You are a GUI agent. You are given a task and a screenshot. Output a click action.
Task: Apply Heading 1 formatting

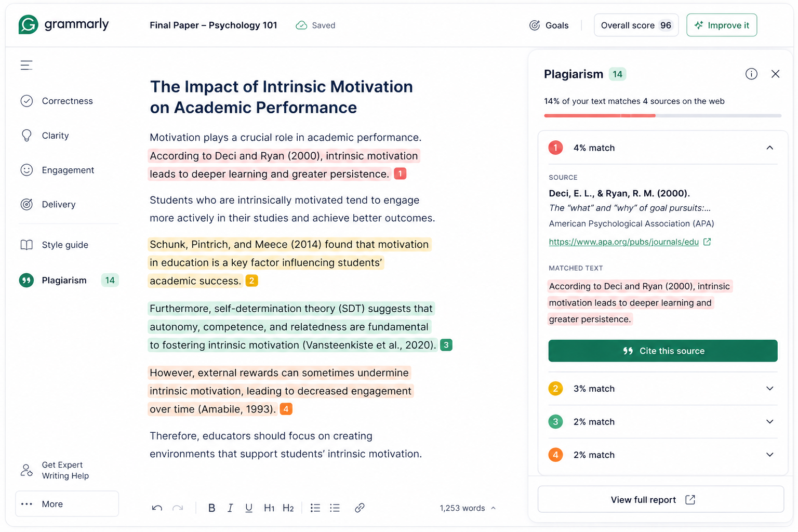269,508
